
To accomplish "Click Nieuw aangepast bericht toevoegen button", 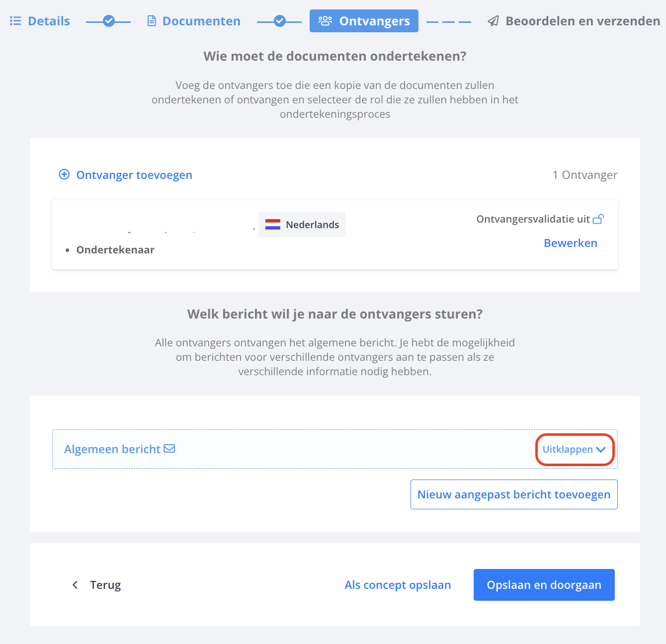I will (x=514, y=494).
